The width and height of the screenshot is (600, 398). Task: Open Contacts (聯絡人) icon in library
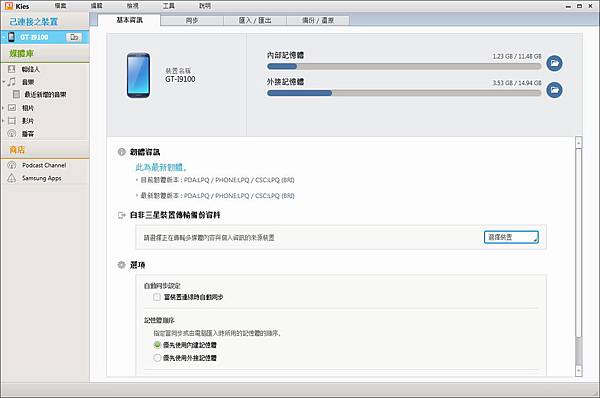pyautogui.click(x=11, y=69)
